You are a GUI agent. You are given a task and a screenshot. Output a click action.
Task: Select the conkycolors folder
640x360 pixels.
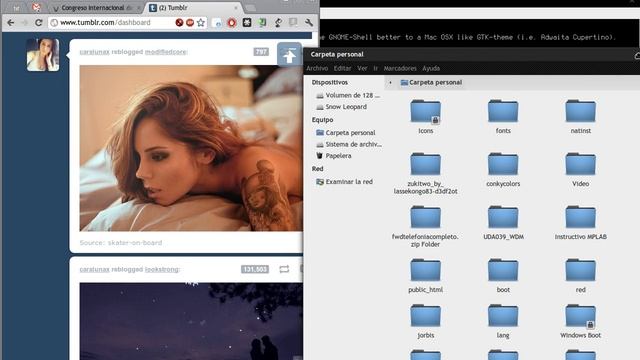(x=503, y=169)
